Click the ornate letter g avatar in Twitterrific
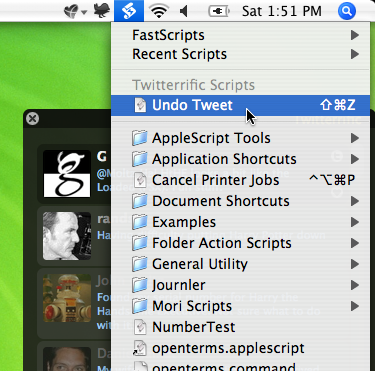This screenshot has width=375, height=371. [x=67, y=173]
